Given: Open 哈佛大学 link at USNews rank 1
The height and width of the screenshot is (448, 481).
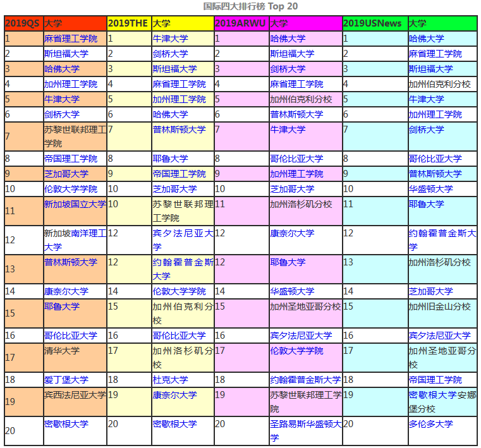Looking at the screenshot, I should pos(427,39).
